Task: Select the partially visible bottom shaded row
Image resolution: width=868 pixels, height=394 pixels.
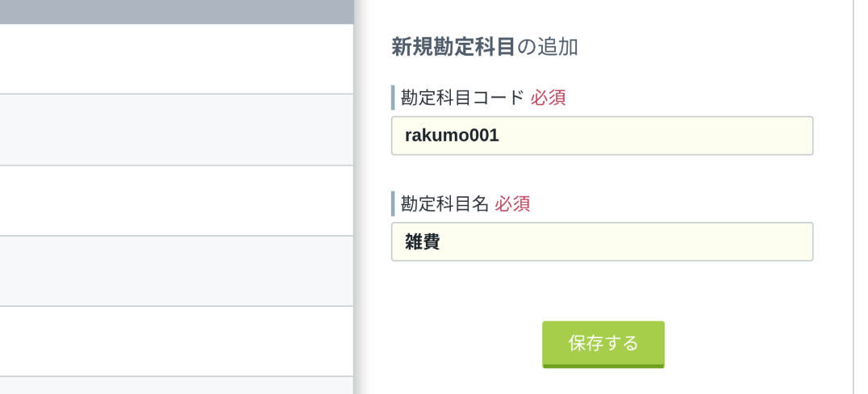Action: point(177,386)
